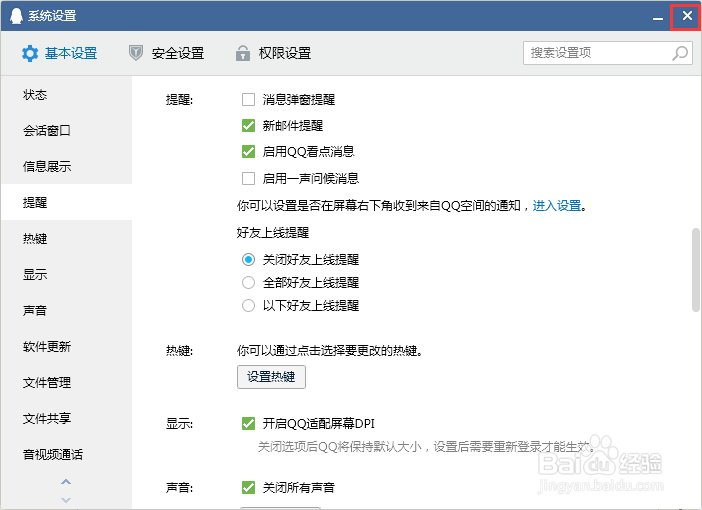Click the 提醒: section label
The width and height of the screenshot is (702, 510).
179,99
